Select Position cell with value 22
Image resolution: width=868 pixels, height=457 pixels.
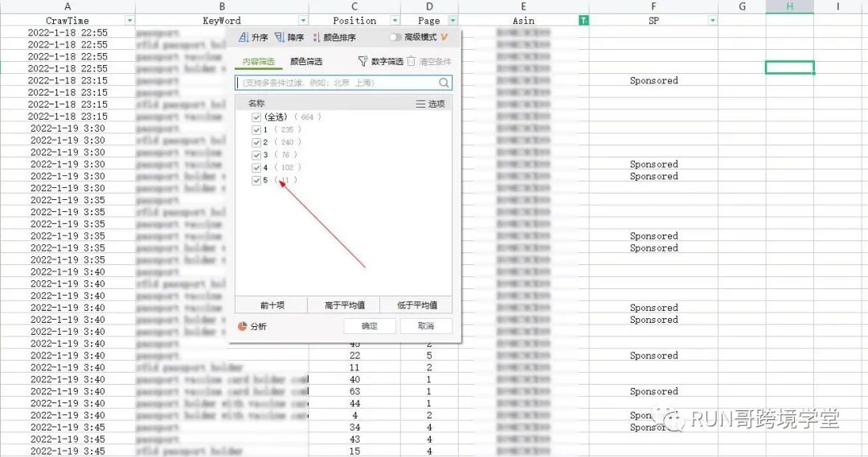(355, 355)
